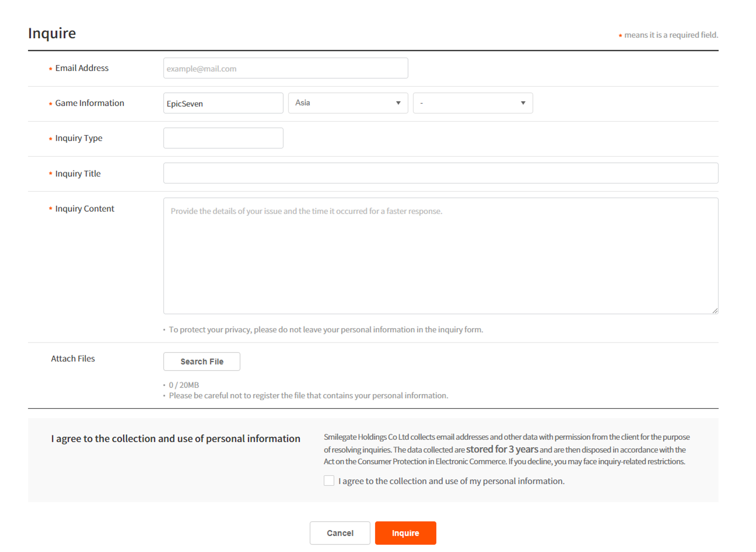The image size is (756, 552).
Task: Click the Inquiry Content text area
Action: click(x=440, y=256)
